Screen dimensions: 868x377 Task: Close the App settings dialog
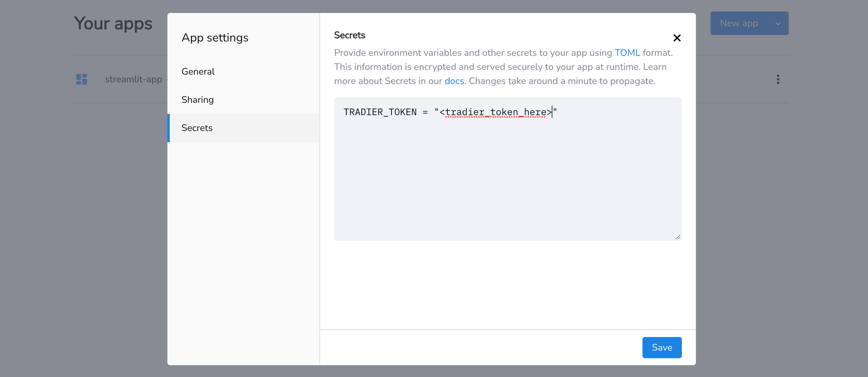(677, 38)
